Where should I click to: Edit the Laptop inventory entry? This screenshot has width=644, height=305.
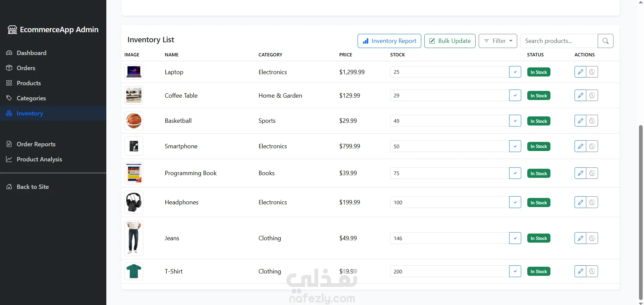(x=580, y=72)
